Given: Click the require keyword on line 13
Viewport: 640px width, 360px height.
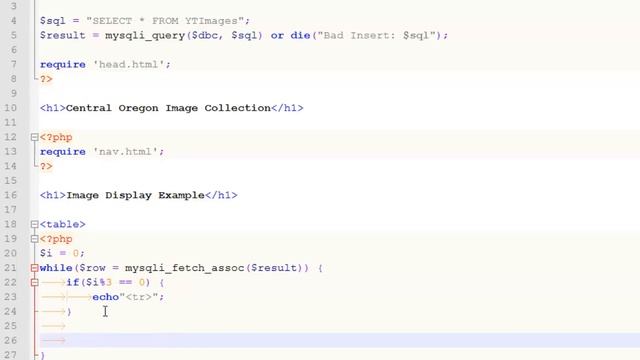Looking at the screenshot, I should (x=62, y=152).
